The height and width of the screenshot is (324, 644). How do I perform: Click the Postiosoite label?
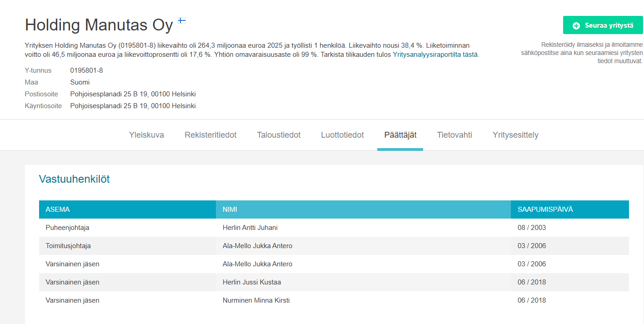[41, 94]
